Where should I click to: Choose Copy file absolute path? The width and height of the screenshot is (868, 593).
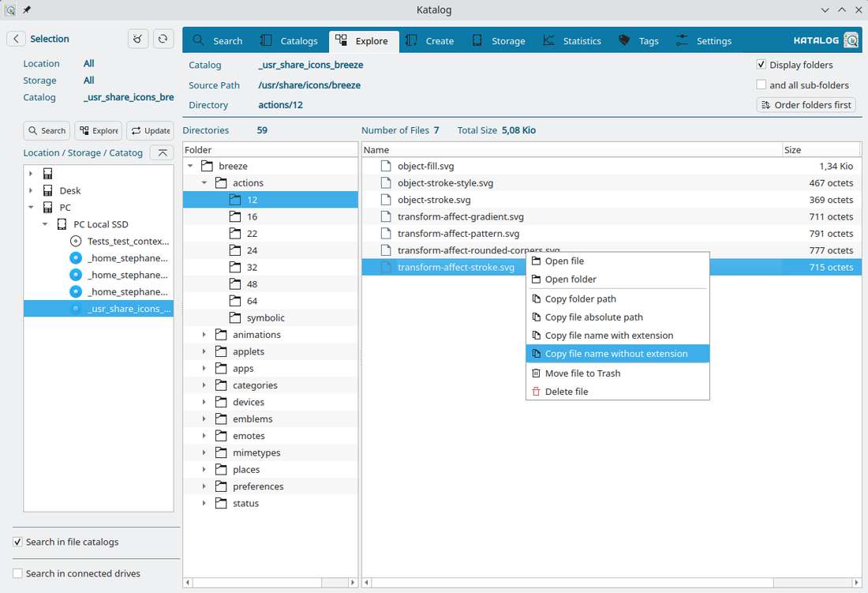pos(617,317)
